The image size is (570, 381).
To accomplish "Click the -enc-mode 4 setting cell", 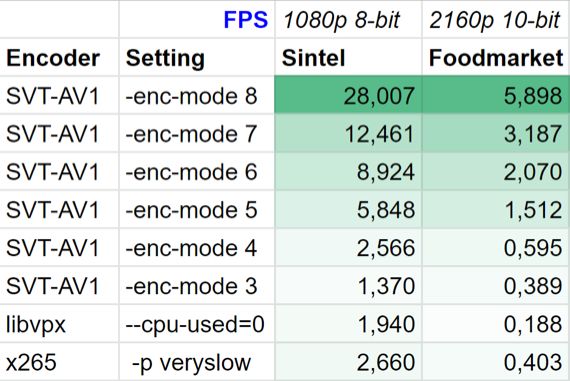I will [197, 248].
